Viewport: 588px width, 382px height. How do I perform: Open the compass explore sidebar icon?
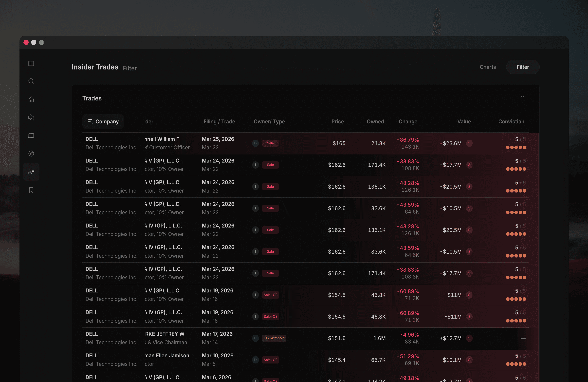31,153
